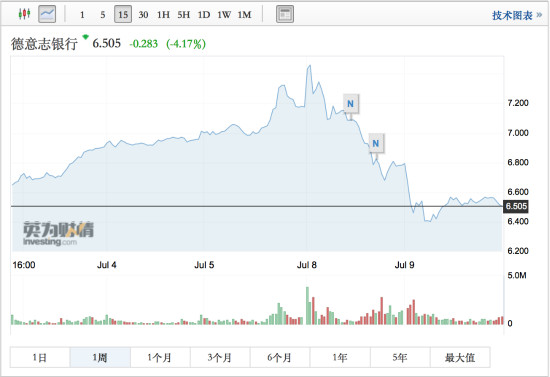Click the 6.800 price axis label
The height and width of the screenshot is (377, 550).
518,162
